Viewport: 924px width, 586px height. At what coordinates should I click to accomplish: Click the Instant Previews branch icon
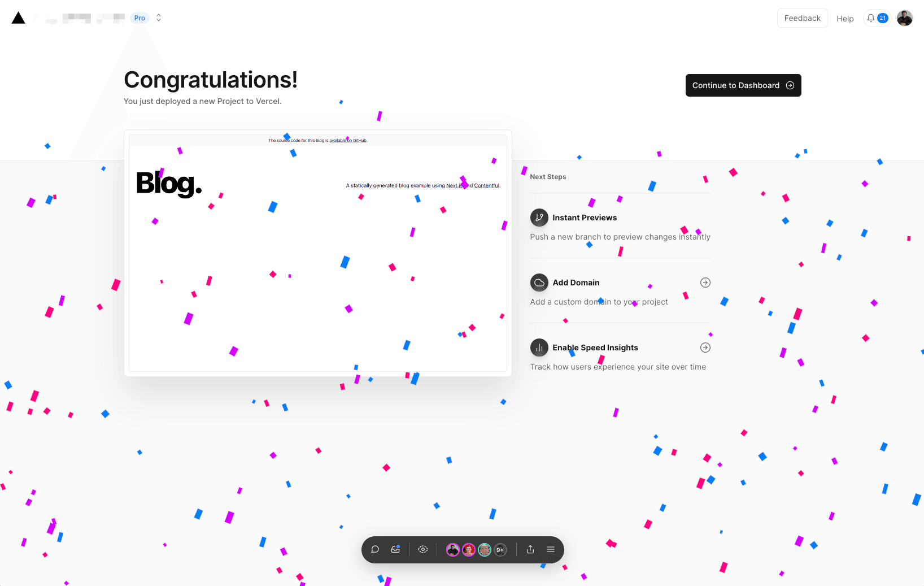coord(539,218)
